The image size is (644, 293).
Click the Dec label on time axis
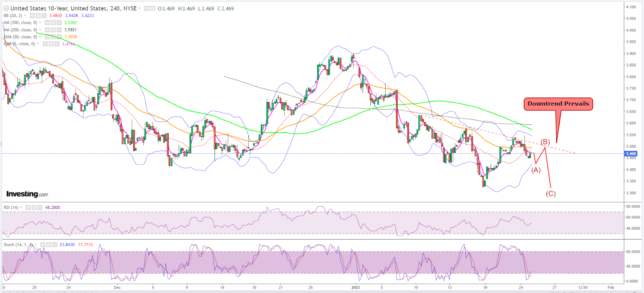click(x=117, y=287)
